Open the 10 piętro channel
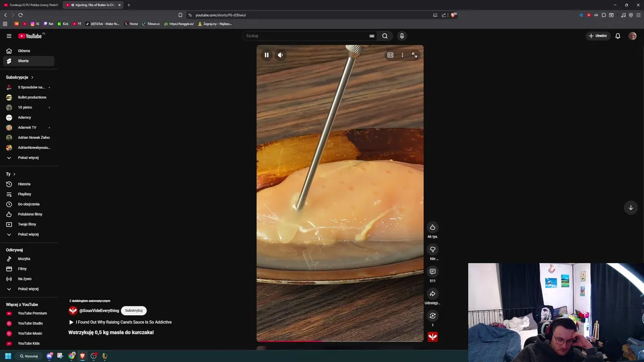 click(29, 108)
